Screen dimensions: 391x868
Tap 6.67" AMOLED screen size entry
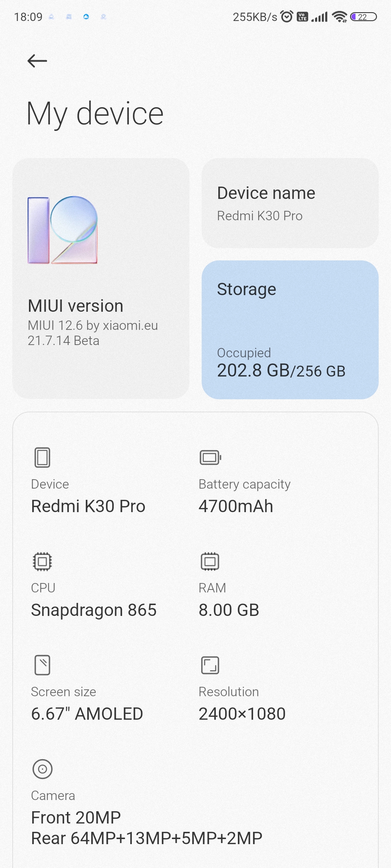point(87,714)
